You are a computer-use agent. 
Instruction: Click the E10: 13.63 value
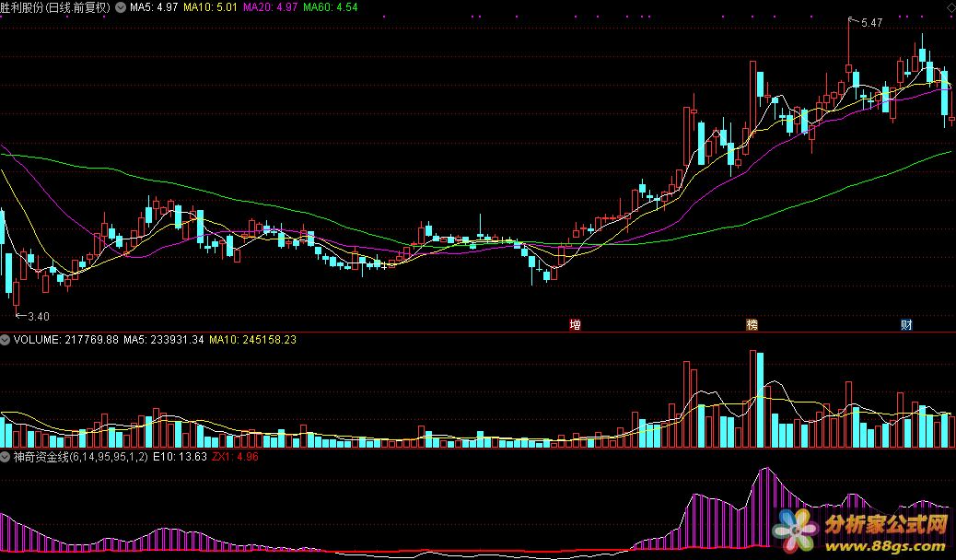coord(180,456)
